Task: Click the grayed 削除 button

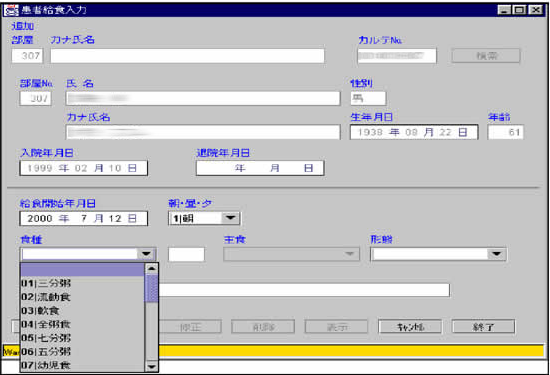Action: click(x=263, y=327)
